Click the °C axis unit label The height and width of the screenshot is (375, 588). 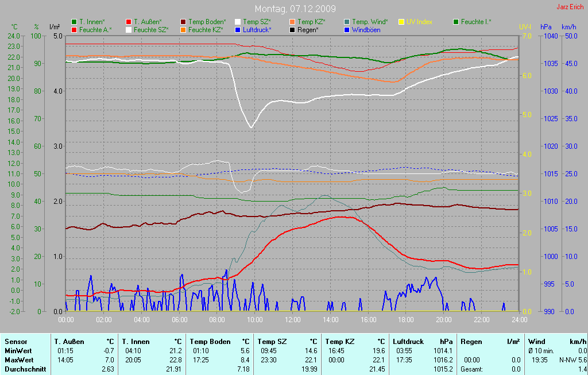pyautogui.click(x=14, y=27)
